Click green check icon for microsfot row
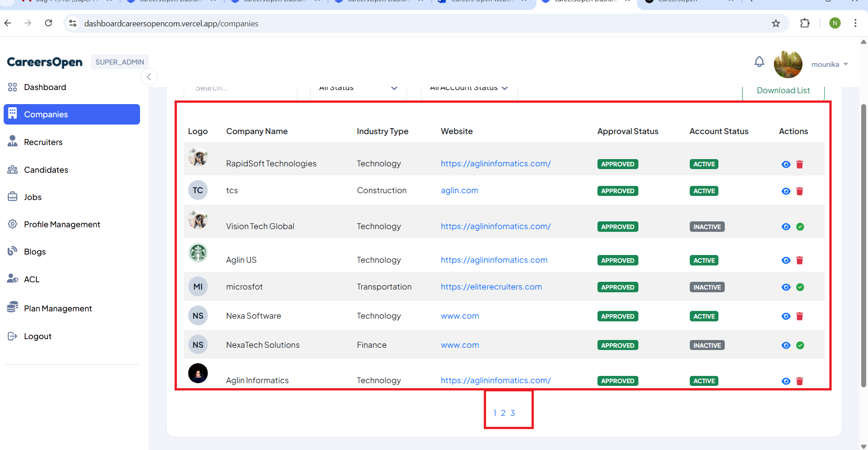Viewport: 868px width, 450px height. pyautogui.click(x=800, y=287)
